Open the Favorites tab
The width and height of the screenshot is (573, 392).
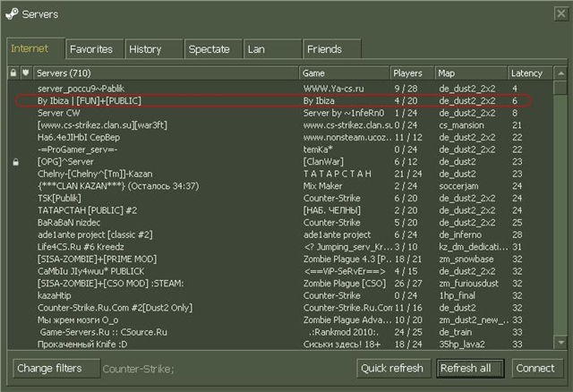tap(94, 49)
